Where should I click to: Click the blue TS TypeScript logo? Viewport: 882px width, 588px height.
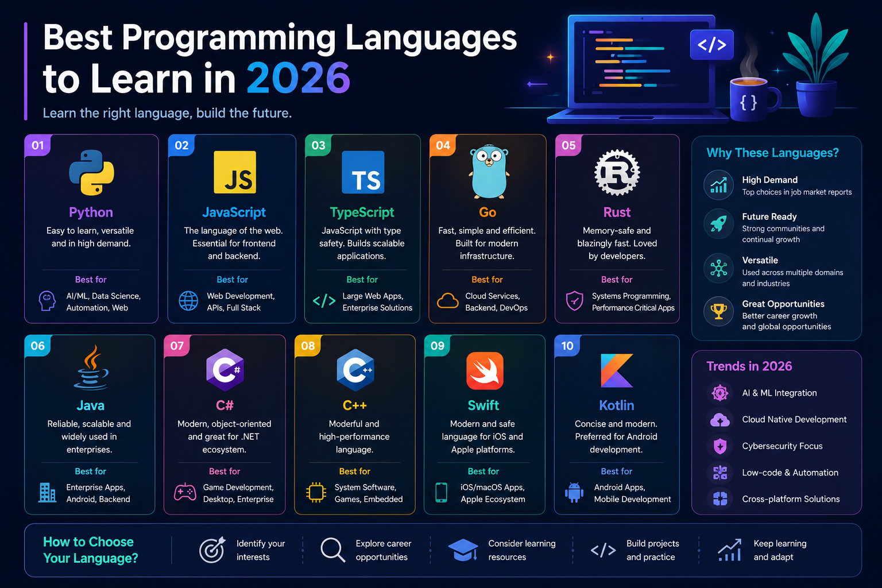pos(363,172)
